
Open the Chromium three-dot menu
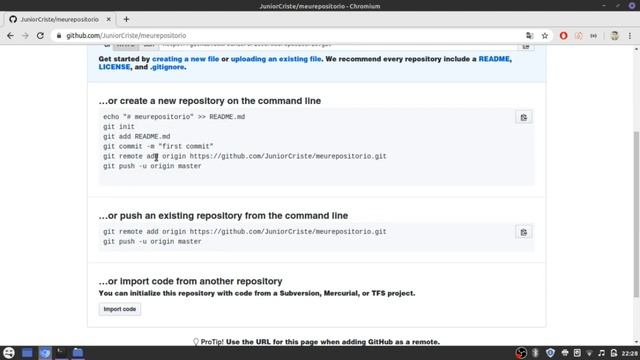pyautogui.click(x=630, y=36)
